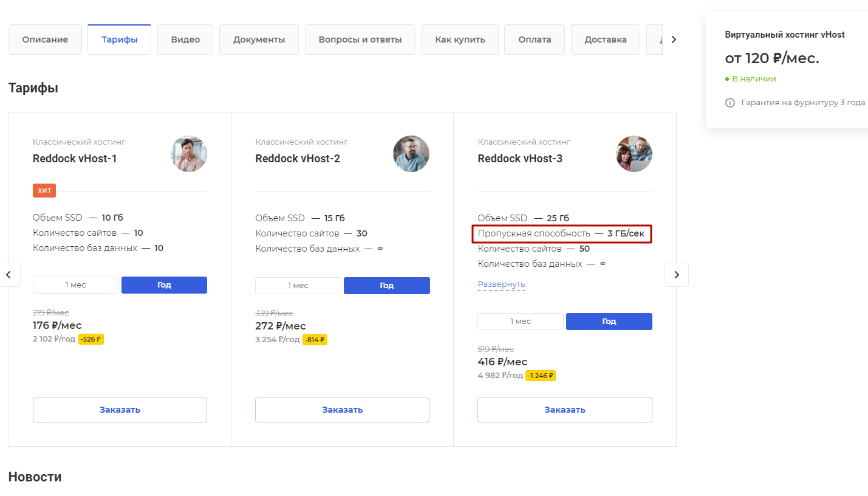Click the 176 ₽/мес price

point(57,325)
